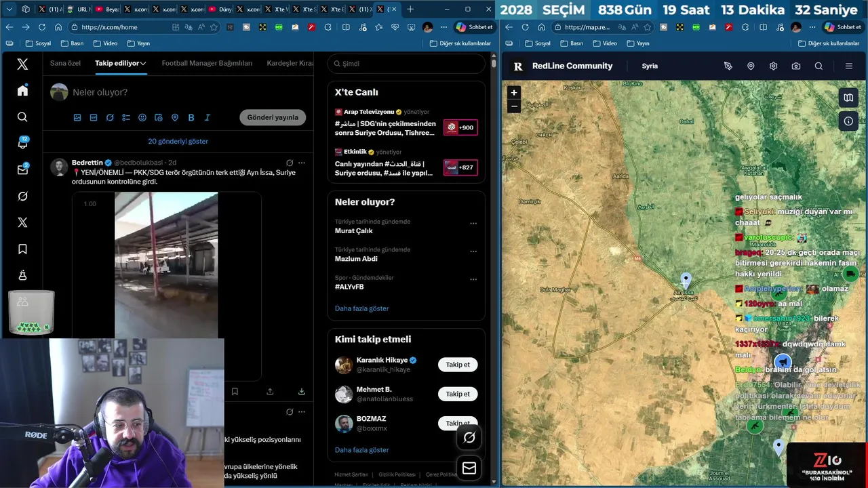Viewport: 868px width, 488px height.
Task: Zoom out on the map
Action: pyautogui.click(x=514, y=106)
